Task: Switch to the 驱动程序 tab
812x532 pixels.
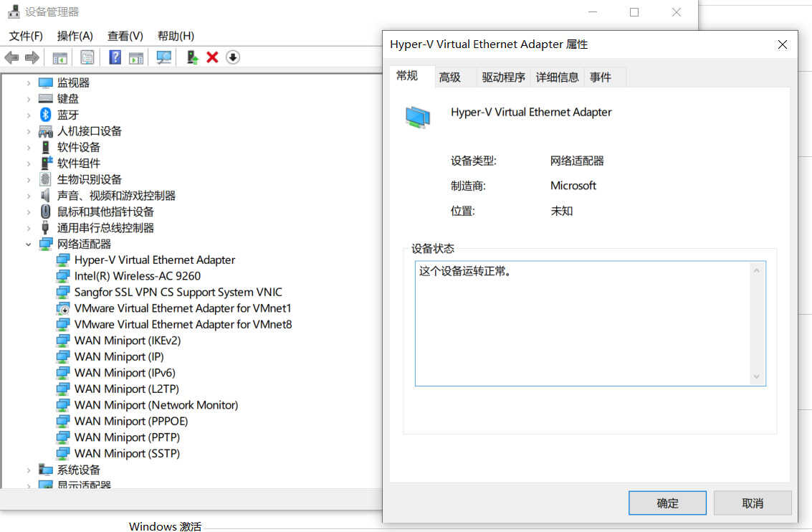Action: (503, 77)
